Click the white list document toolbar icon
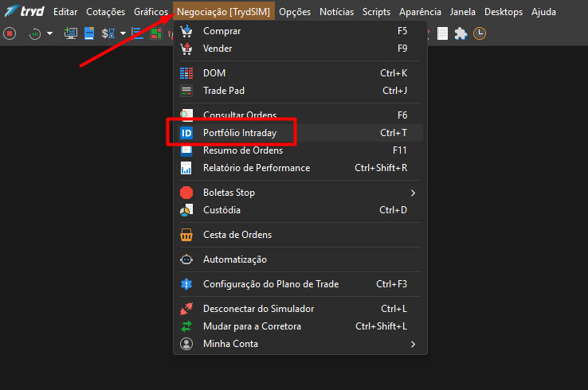The image size is (588, 390). click(x=442, y=33)
